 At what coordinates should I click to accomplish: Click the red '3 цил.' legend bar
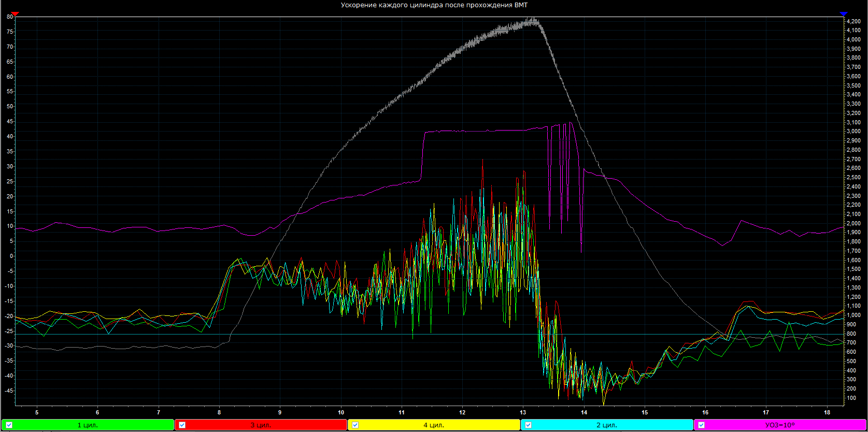click(261, 425)
